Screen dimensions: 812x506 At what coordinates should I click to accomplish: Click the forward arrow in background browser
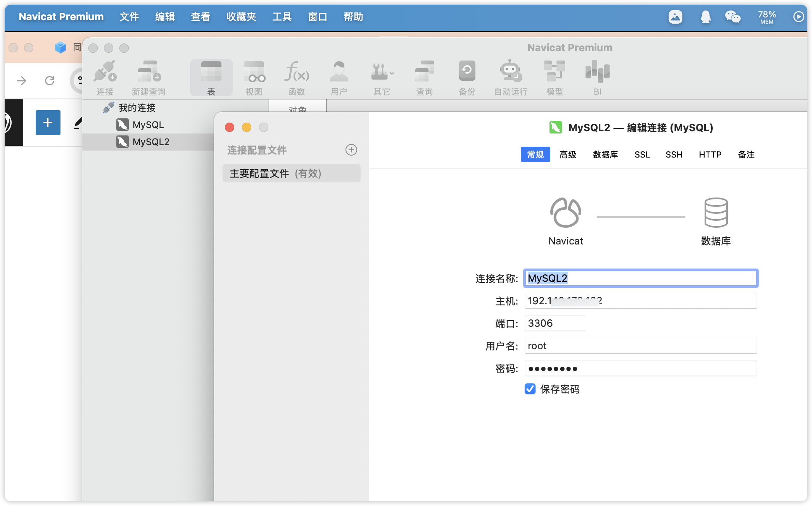click(x=22, y=81)
